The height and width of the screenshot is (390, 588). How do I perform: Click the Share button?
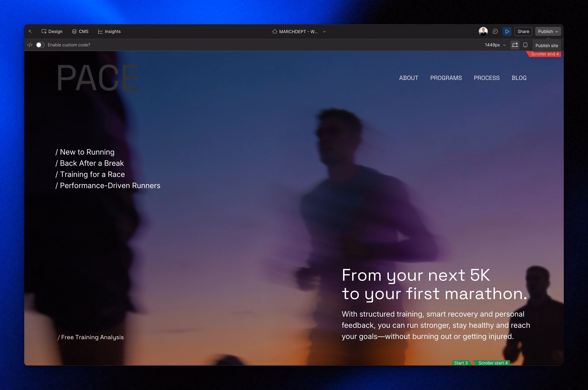pos(523,31)
